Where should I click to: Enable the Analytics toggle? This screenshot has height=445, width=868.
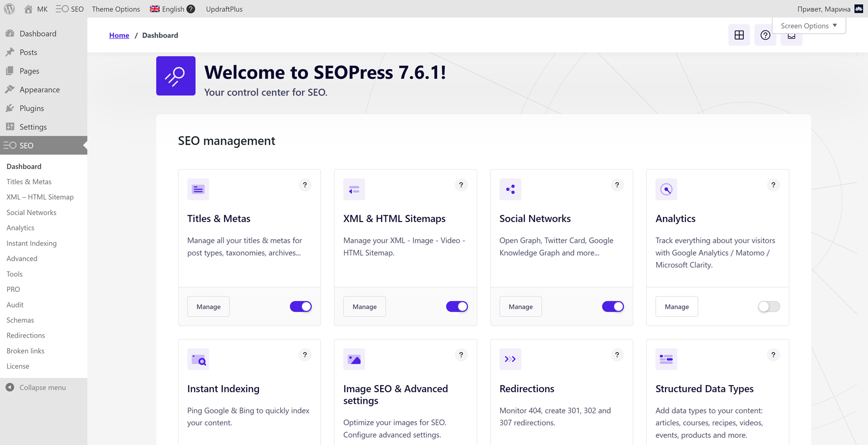[x=769, y=306]
